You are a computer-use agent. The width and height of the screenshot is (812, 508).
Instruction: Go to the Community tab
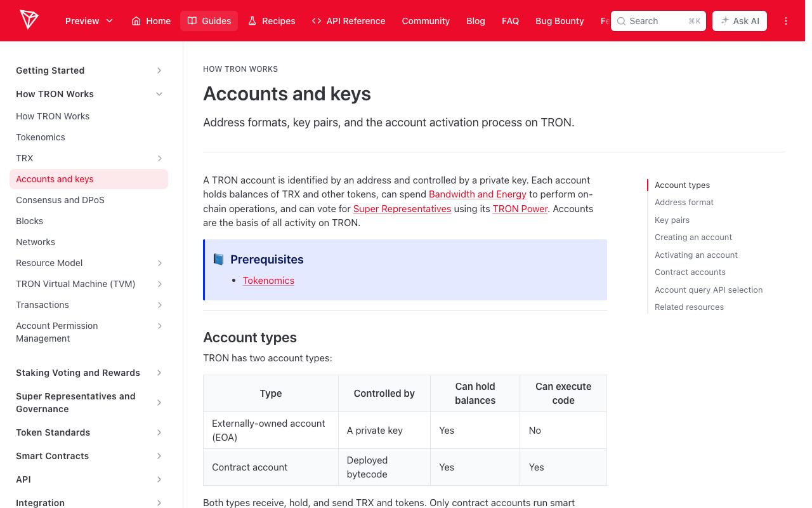pos(426,21)
